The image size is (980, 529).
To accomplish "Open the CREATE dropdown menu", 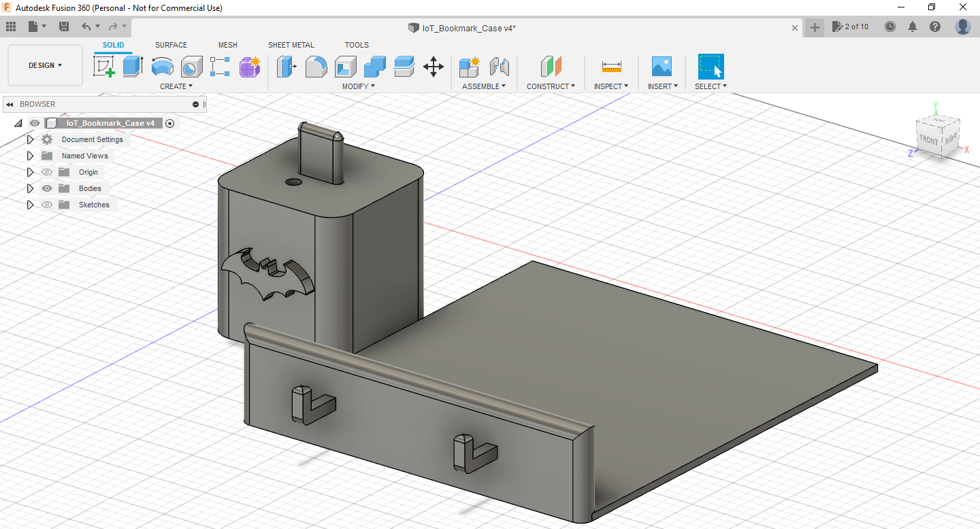I will (176, 86).
